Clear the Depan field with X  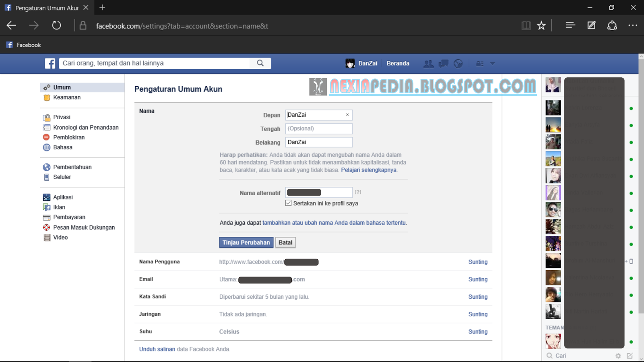click(347, 115)
